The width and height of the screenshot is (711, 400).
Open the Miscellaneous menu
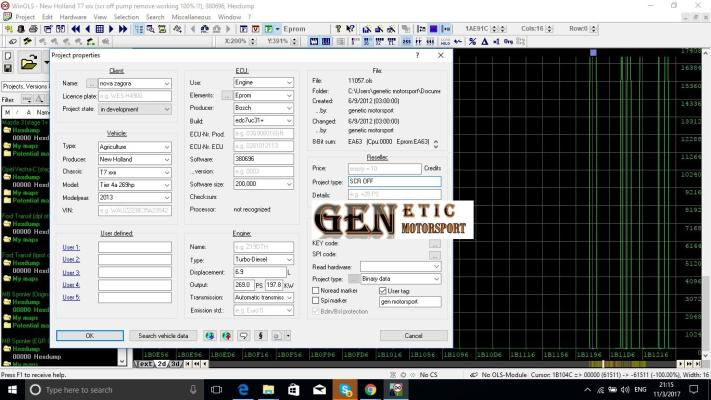coord(191,17)
